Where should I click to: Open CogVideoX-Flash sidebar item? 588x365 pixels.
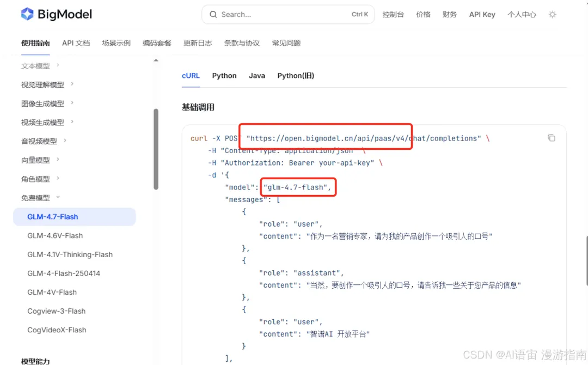click(x=57, y=330)
